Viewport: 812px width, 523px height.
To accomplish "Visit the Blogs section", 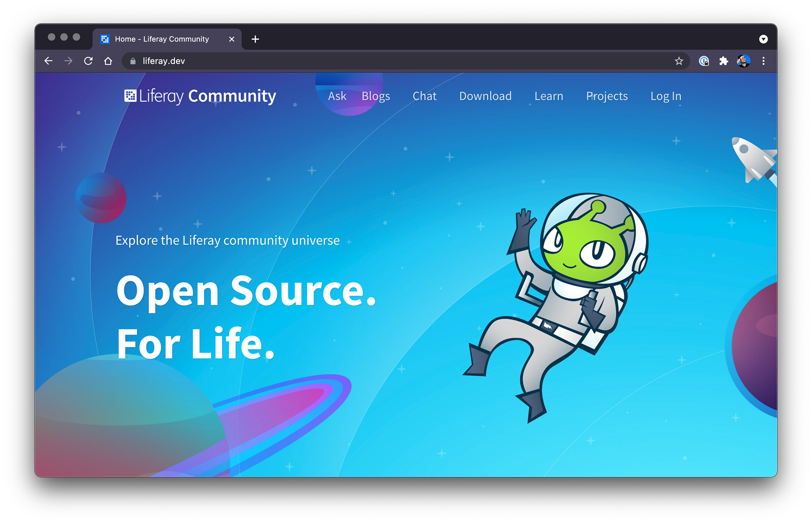I will [x=375, y=96].
